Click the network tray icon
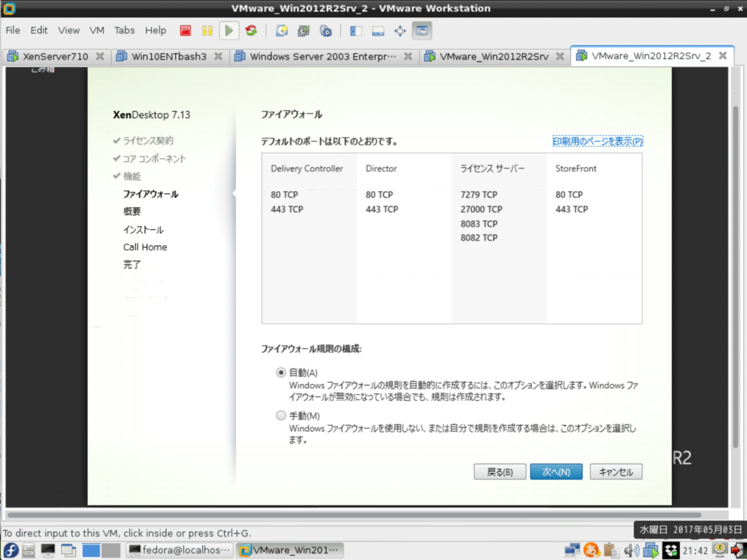Image resolution: width=747 pixels, height=560 pixels. point(572,551)
